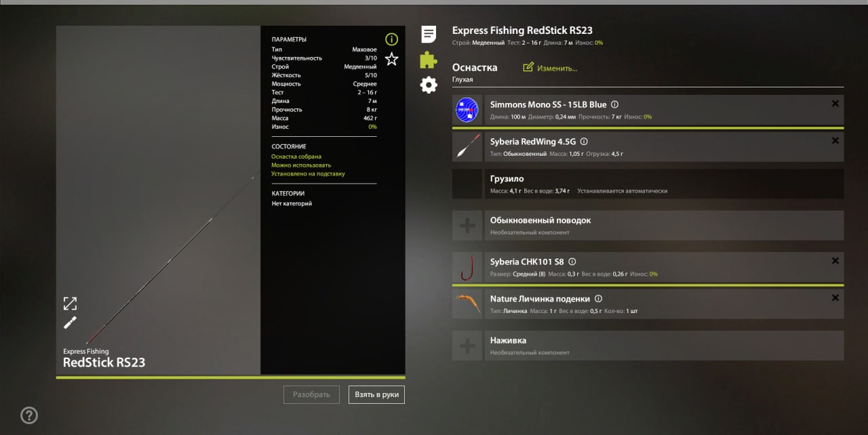Open the rod parameters info icon

[391, 39]
